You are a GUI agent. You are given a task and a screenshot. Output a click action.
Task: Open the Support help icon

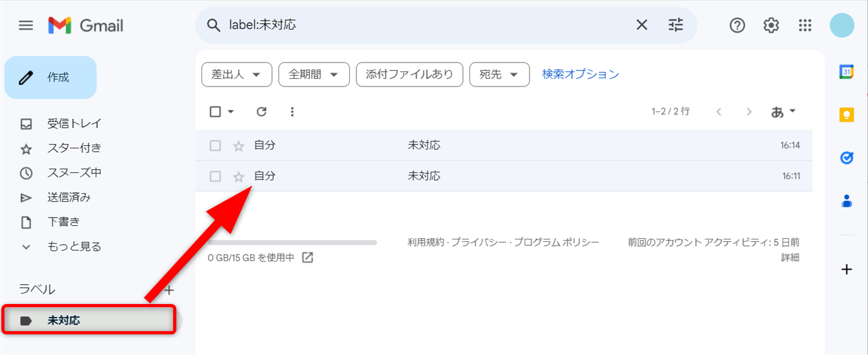point(737,25)
